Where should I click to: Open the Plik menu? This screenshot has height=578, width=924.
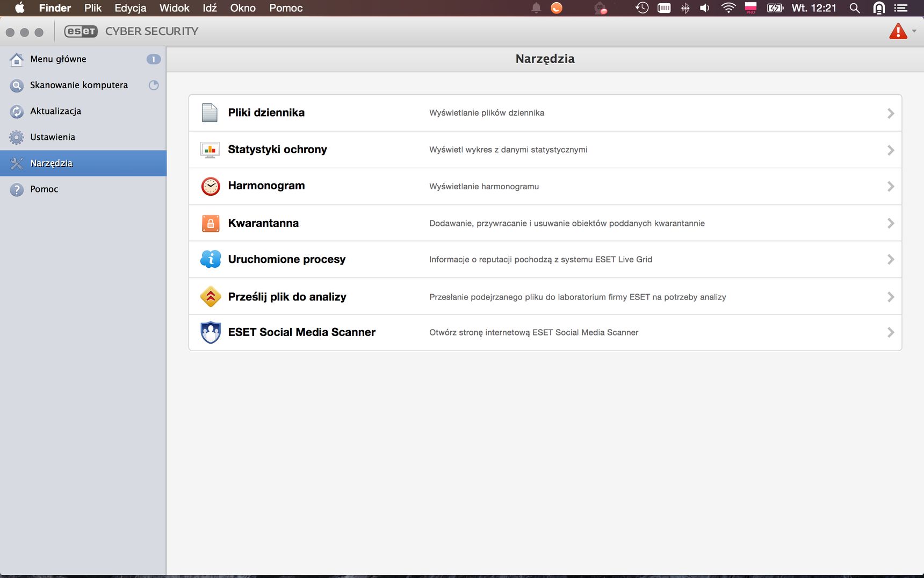[x=93, y=8]
